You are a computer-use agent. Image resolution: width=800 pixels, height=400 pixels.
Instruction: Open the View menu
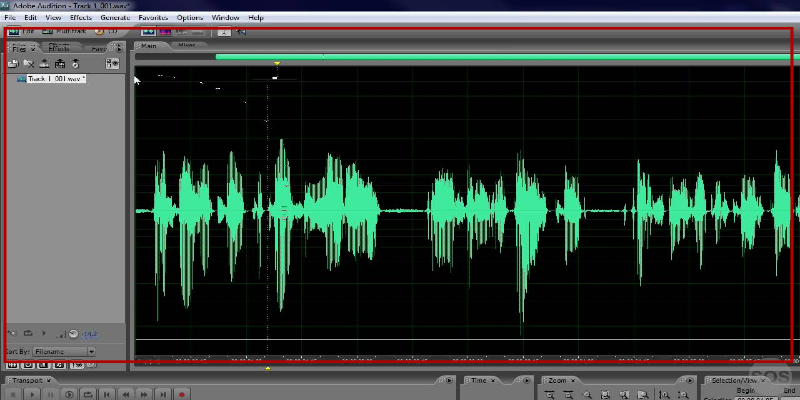click(53, 17)
